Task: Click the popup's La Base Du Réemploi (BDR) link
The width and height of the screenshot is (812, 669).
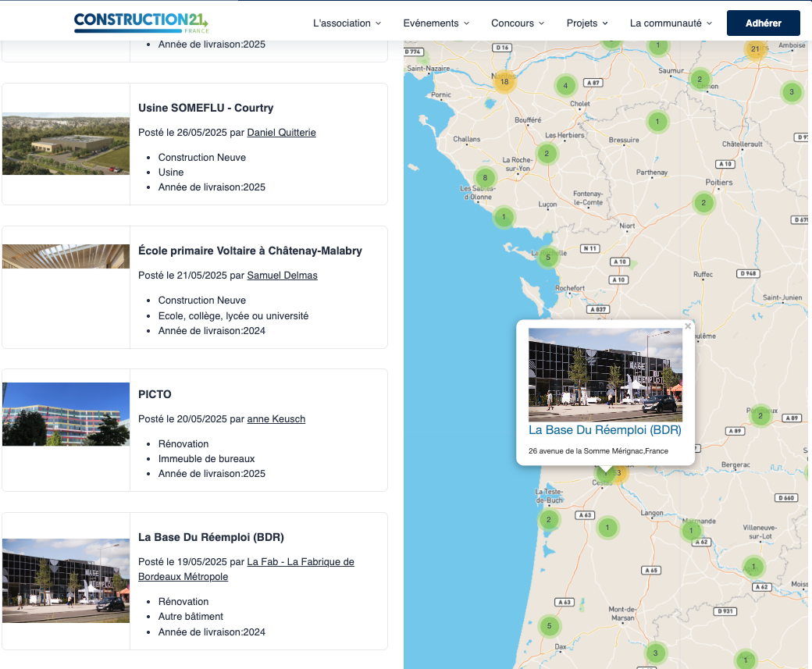Action: (604, 430)
